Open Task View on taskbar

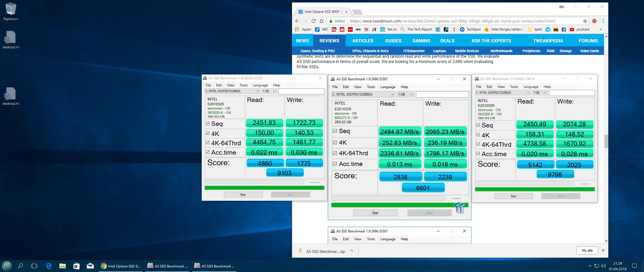click(34, 266)
